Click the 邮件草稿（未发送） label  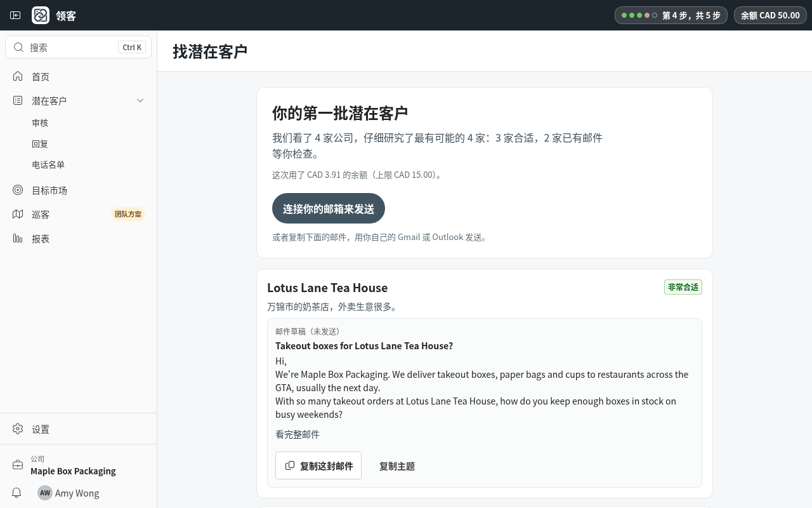point(310,331)
